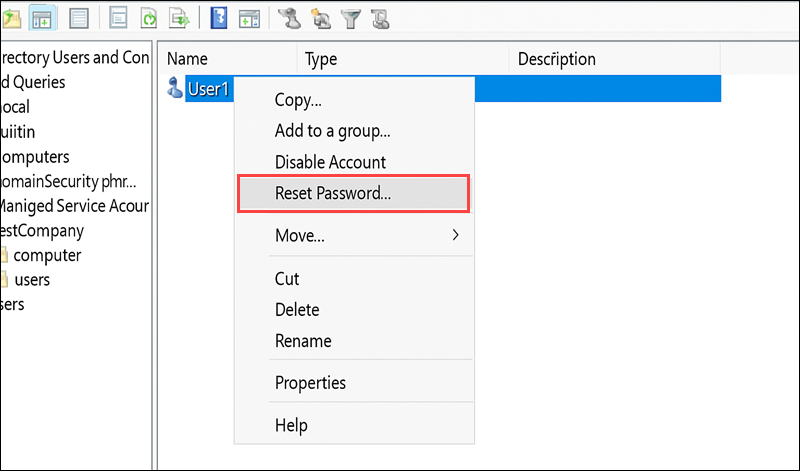Open the blue Help toolbar icon
Viewport: 800px width, 471px height.
[x=219, y=19]
